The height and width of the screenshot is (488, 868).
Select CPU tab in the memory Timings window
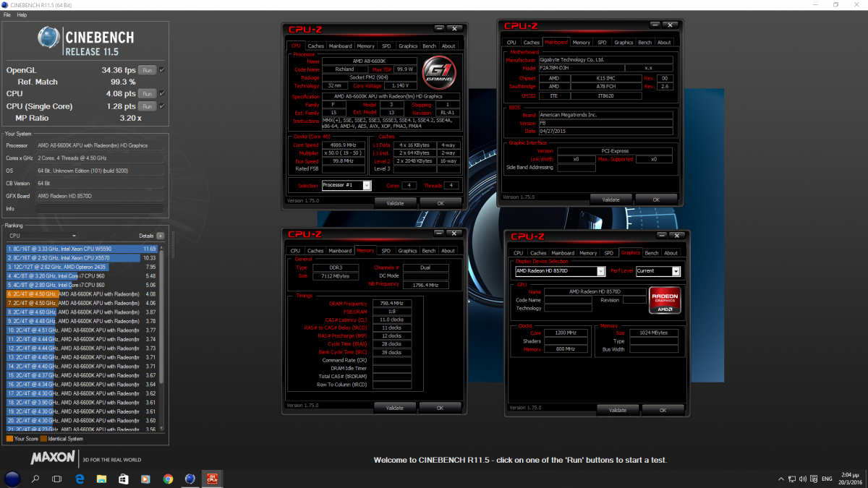pos(295,251)
